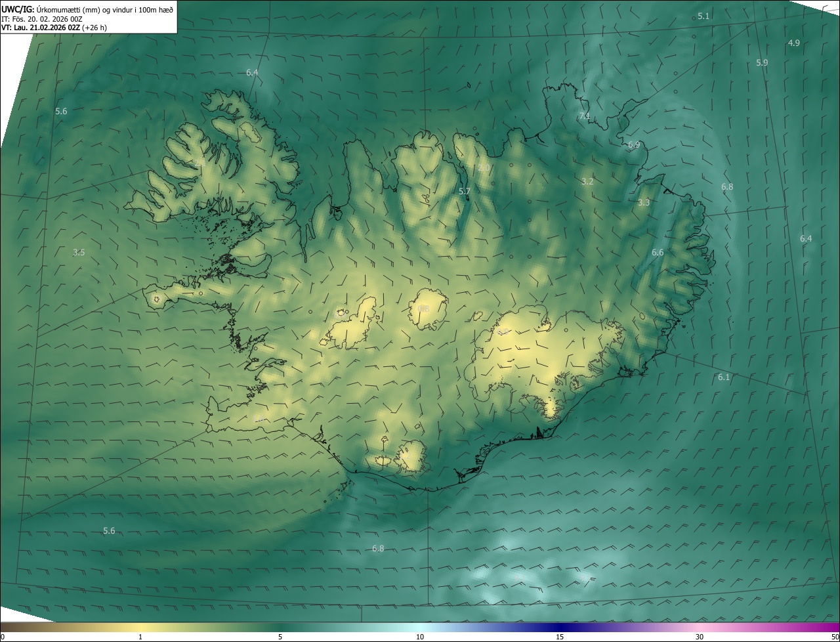Image resolution: width=840 pixels, height=642 pixels.
Task: Click the 6.1 value label on the map
Action: tap(724, 377)
